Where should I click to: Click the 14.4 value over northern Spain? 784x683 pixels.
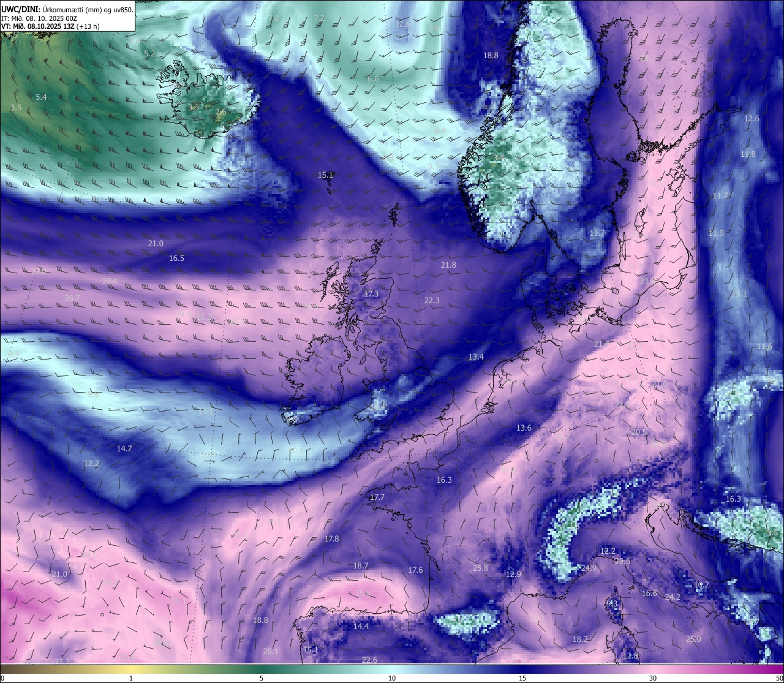coord(361,626)
